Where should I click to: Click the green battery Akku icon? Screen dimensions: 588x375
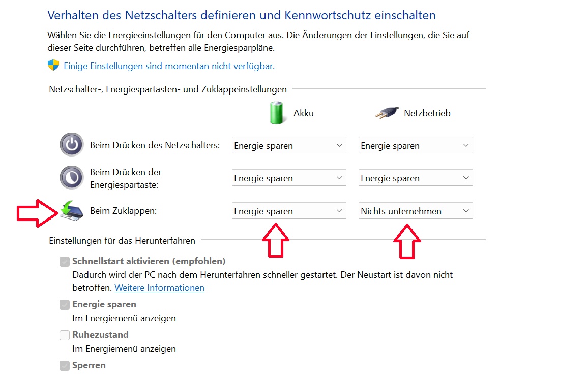[x=275, y=112]
